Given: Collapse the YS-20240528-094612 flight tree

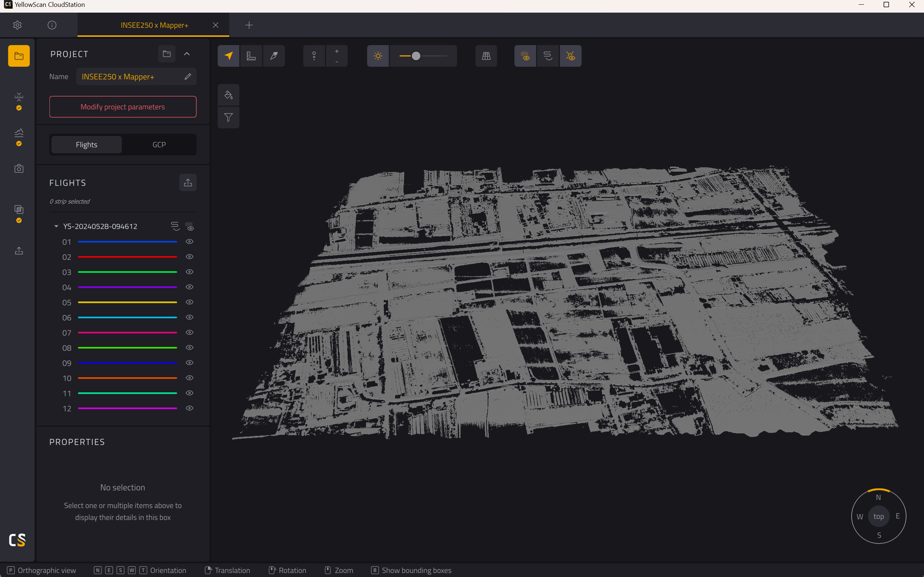Looking at the screenshot, I should pos(56,226).
